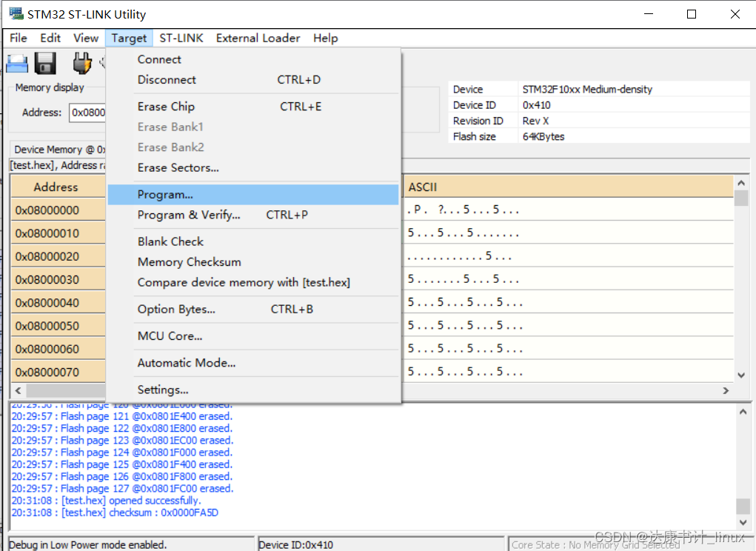Select address row 0x08000070
Screen dimensions: 756x551
pyautogui.click(x=58, y=373)
